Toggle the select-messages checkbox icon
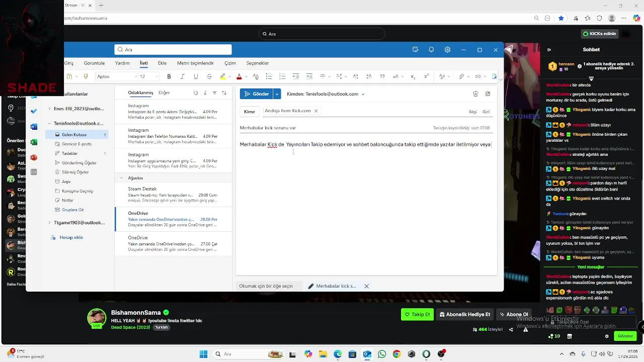 pos(196,93)
